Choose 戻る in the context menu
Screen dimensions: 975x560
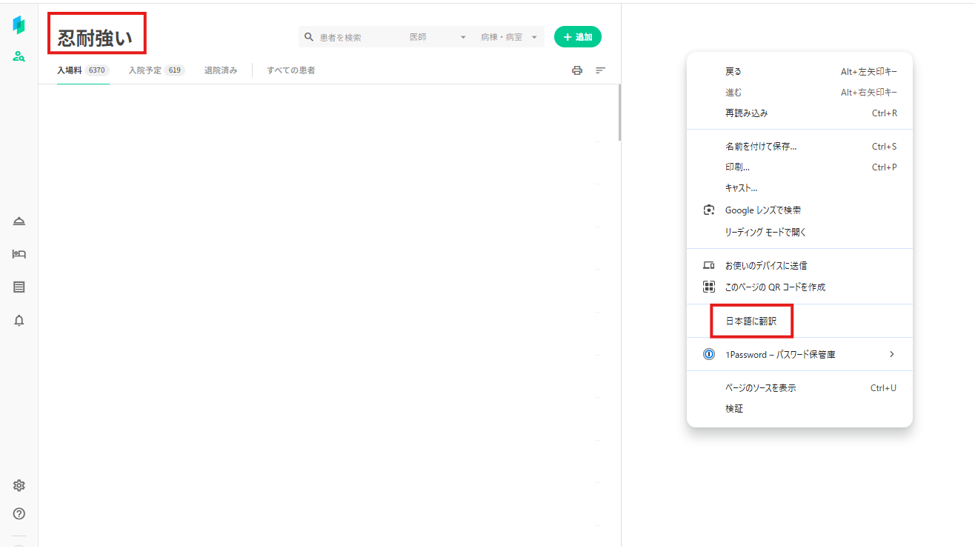point(799,72)
